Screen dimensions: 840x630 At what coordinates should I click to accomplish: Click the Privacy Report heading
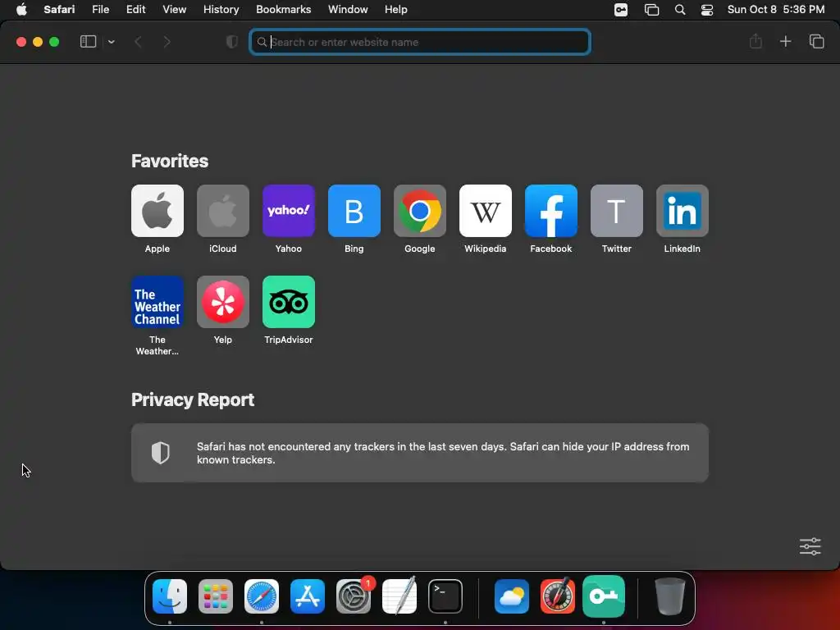point(193,399)
